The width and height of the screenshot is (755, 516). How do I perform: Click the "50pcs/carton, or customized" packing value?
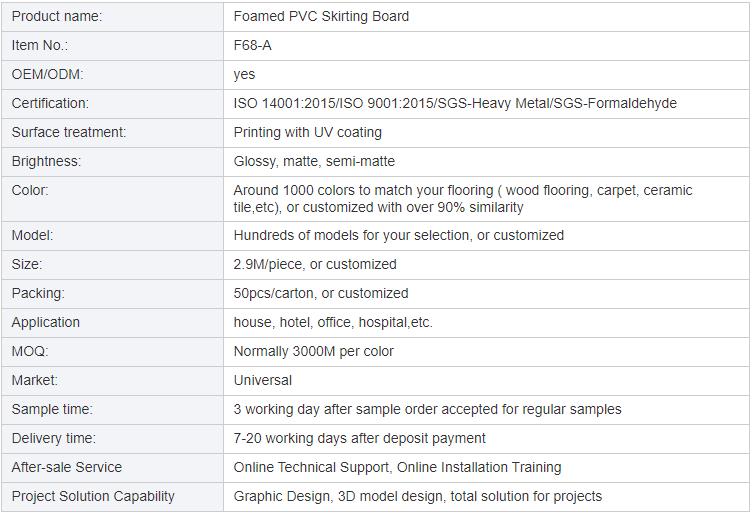click(321, 293)
